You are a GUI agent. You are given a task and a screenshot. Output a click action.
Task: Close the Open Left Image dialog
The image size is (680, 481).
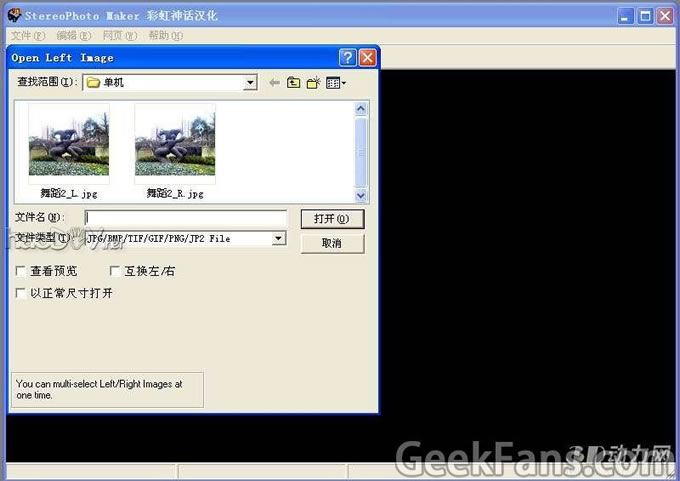click(367, 58)
